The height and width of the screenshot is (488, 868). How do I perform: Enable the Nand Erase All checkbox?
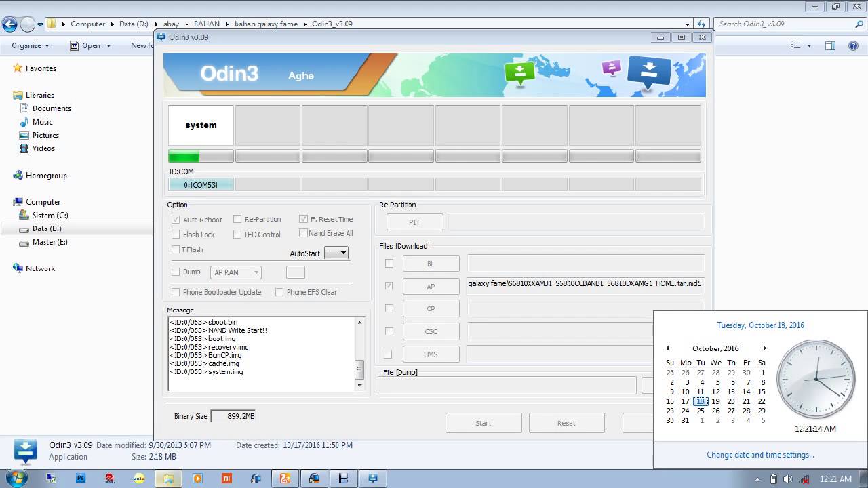[x=303, y=233]
